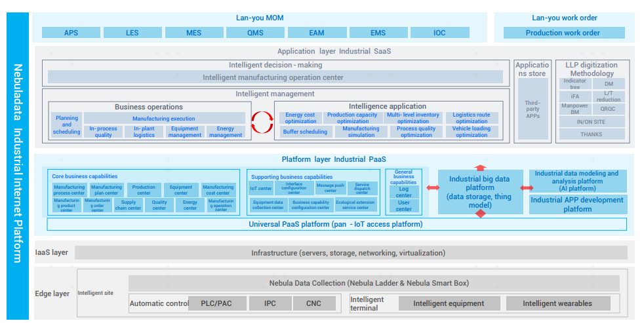Click the Planning and scheduling box

[66, 124]
